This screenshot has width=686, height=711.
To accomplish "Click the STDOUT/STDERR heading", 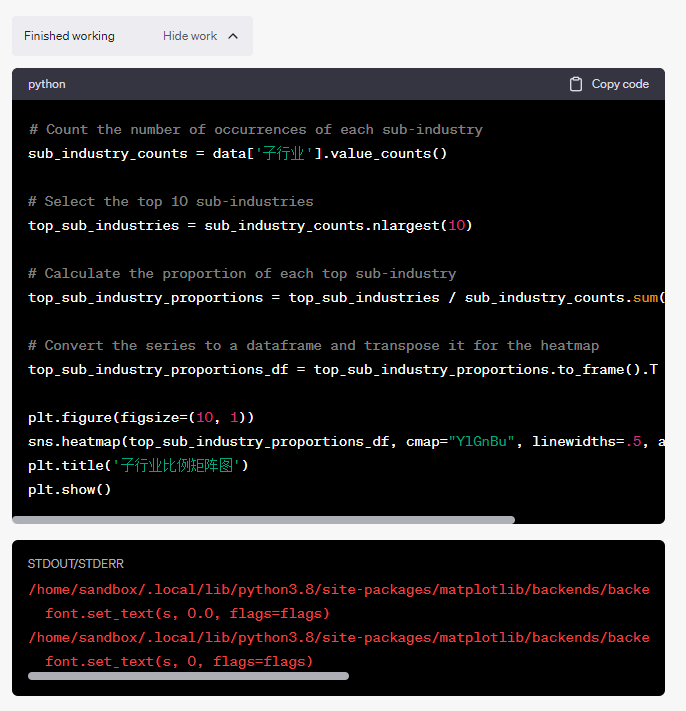I will [x=76, y=564].
